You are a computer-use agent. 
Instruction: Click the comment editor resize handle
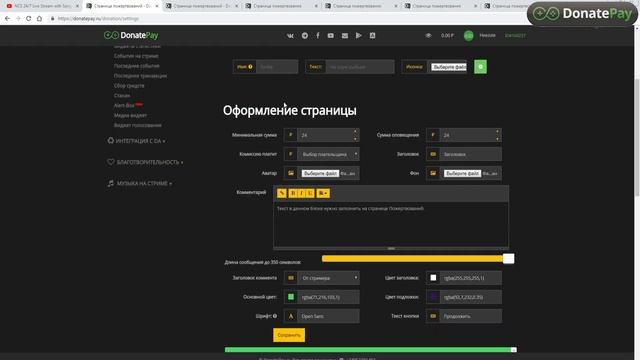tap(391, 248)
